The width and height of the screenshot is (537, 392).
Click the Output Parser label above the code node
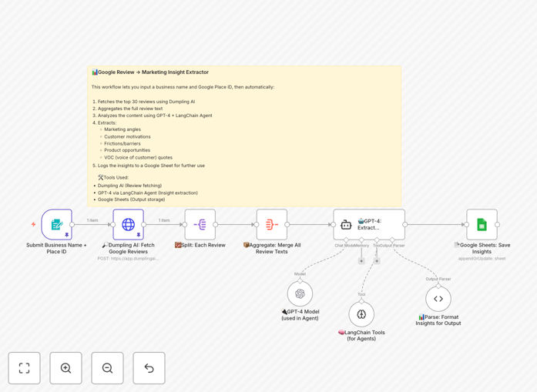pyautogui.click(x=438, y=279)
